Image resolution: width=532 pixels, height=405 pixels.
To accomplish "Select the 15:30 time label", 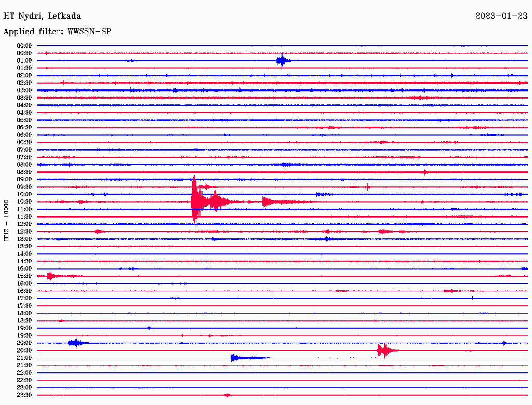I will 24,276.
